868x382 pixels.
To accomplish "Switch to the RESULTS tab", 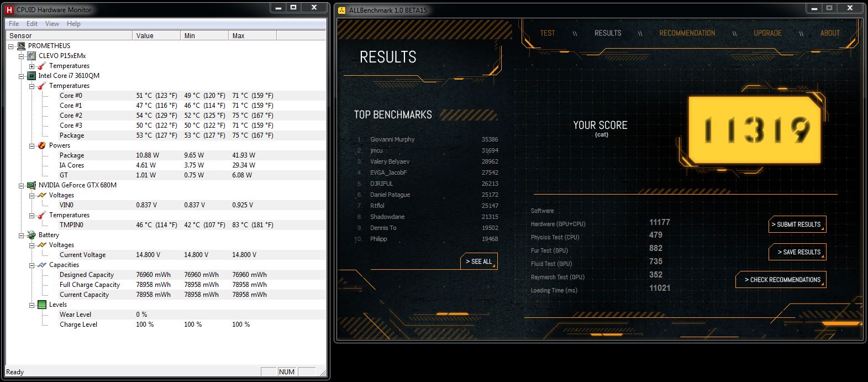I will (608, 33).
